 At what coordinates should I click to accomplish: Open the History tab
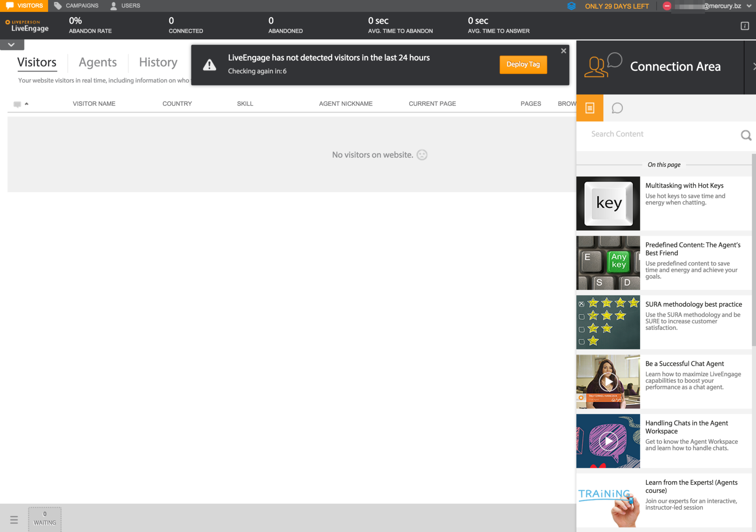158,62
